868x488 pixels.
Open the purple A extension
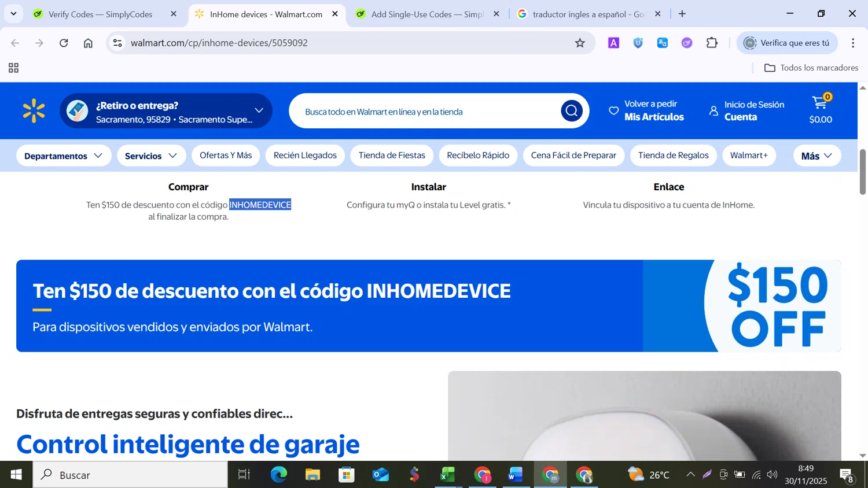[x=613, y=43]
